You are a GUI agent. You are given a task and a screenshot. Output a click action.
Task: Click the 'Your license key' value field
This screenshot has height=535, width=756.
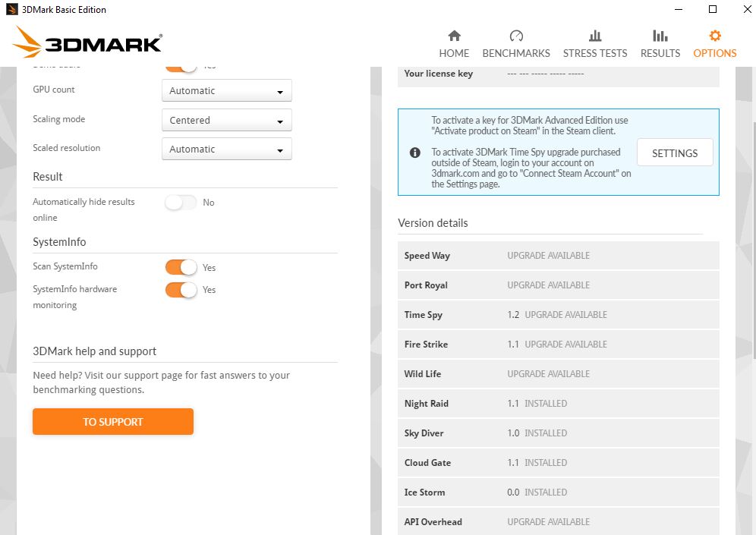545,74
